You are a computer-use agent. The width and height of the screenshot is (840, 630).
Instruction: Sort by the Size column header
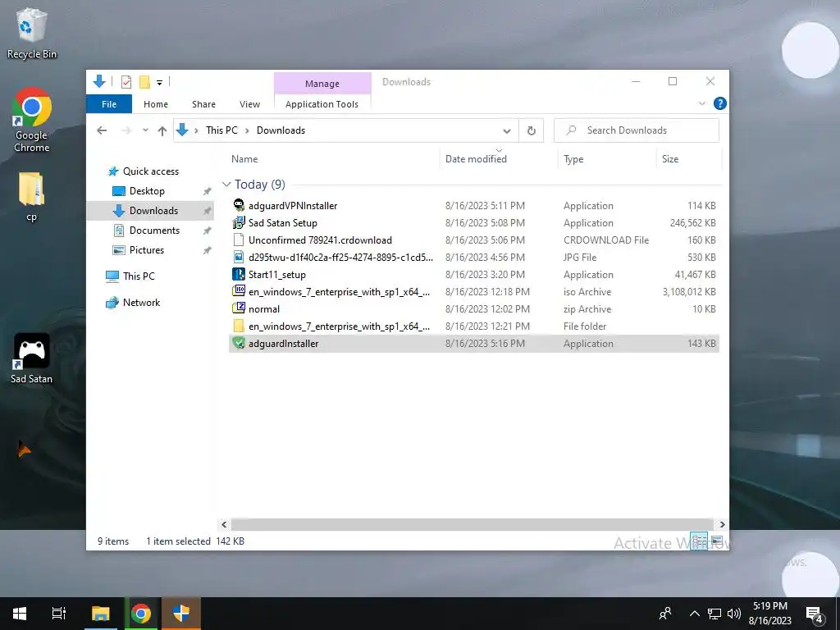(x=669, y=159)
